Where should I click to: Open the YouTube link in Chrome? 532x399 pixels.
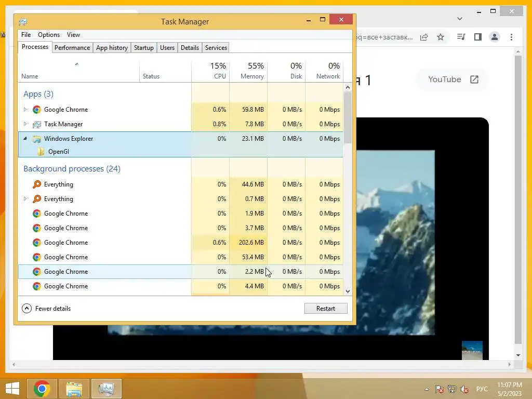point(453,79)
